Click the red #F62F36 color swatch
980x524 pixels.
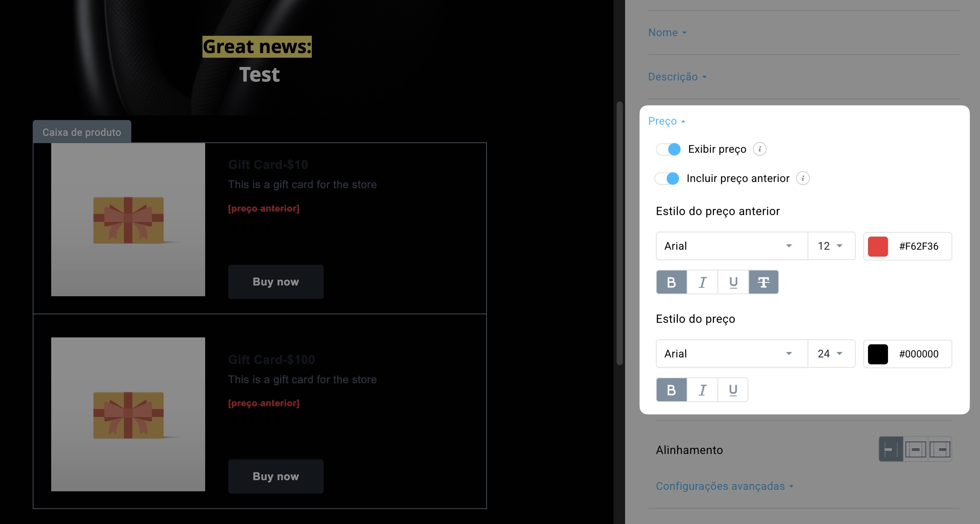coord(878,246)
